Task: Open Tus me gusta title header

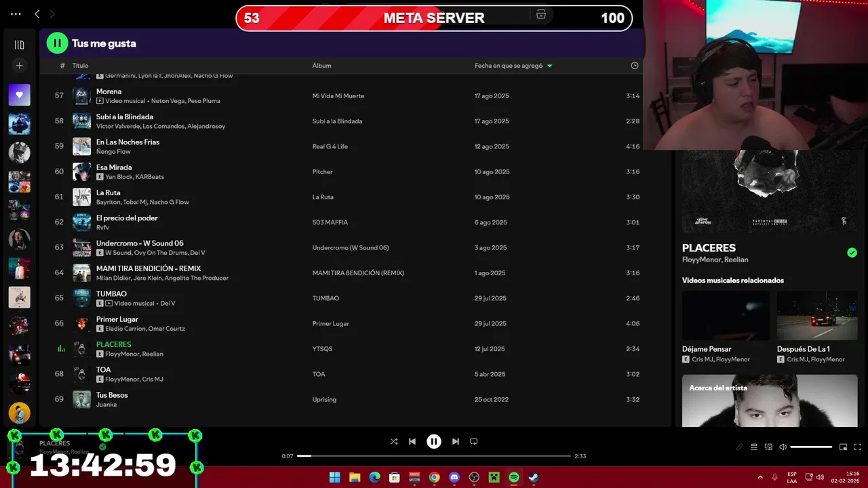Action: coord(104,43)
